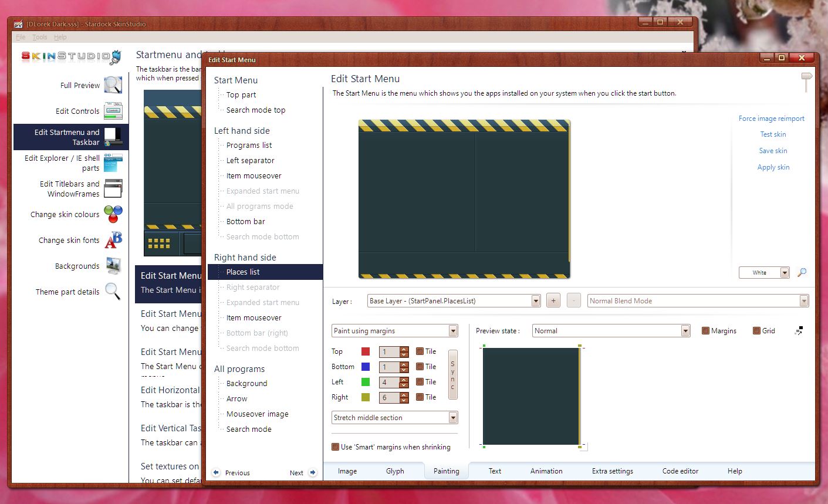Click the SkinStudio logo in main window

pos(71,56)
